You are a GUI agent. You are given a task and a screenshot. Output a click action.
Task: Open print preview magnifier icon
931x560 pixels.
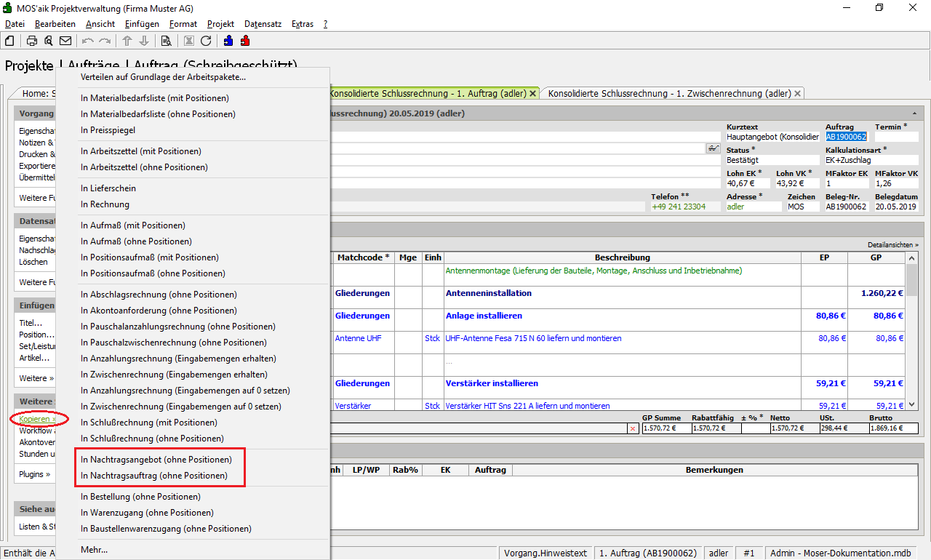pos(49,41)
